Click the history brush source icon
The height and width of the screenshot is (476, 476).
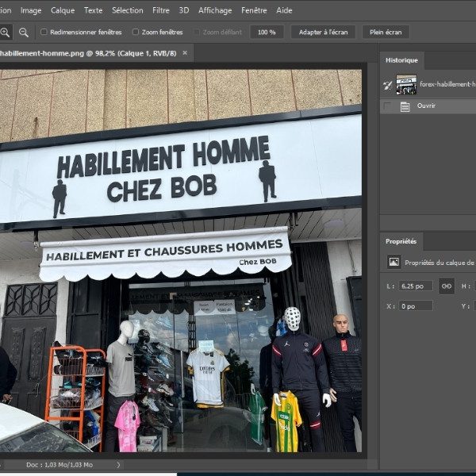(x=388, y=85)
